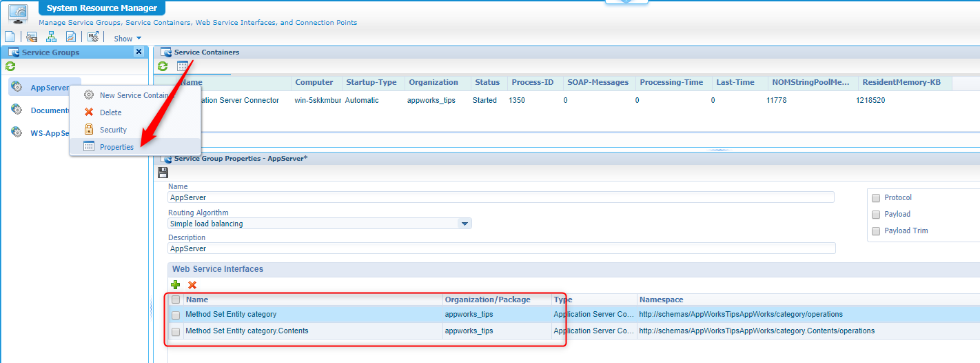Image resolution: width=980 pixels, height=363 pixels.
Task: Enable the Protocol checkbox
Action: (x=876, y=197)
